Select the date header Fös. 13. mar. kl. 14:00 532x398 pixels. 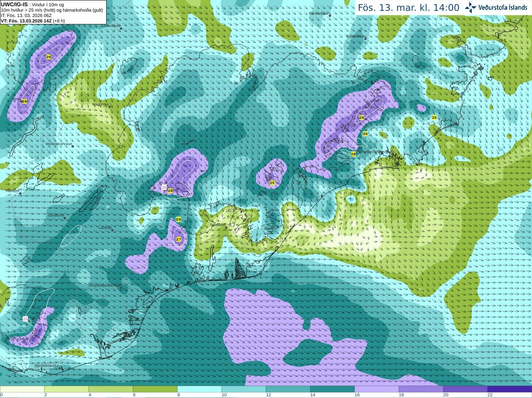pyautogui.click(x=409, y=7)
